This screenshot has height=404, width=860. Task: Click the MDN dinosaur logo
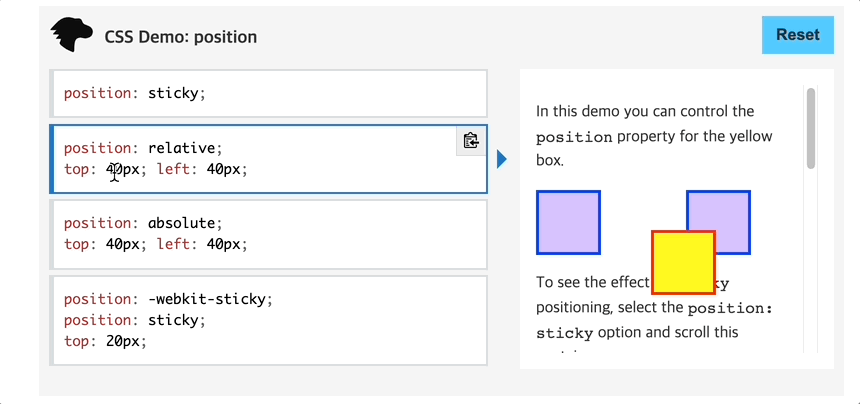coord(70,35)
